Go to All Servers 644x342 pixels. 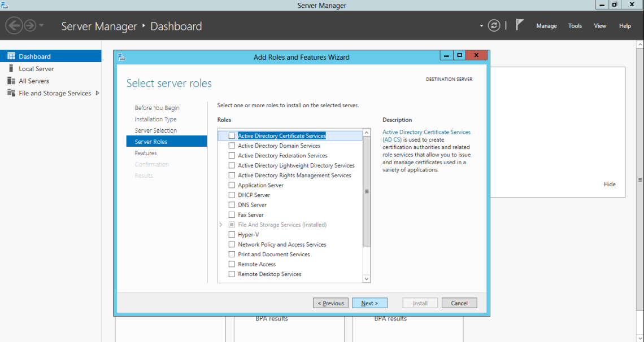50,81
